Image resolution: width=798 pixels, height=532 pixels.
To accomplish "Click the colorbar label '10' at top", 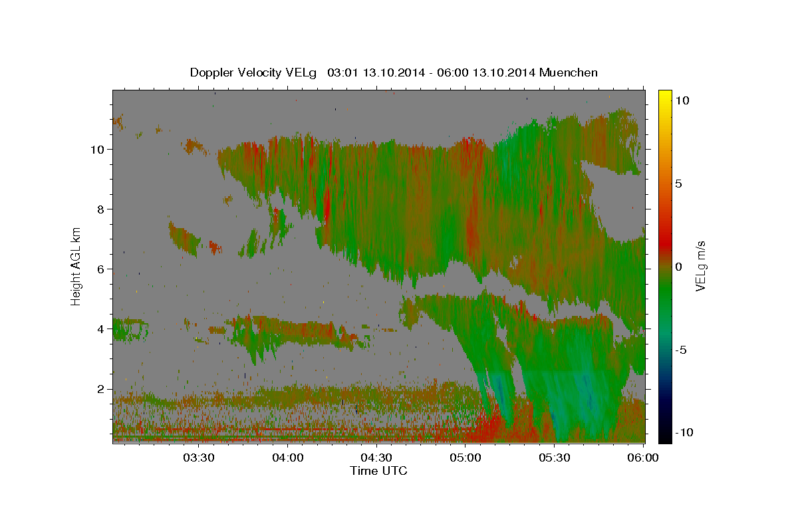I will coord(682,100).
